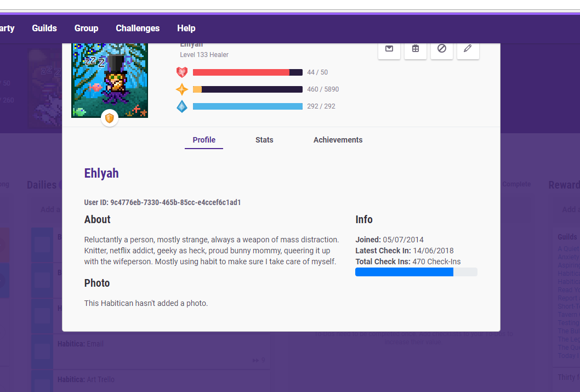Switch to the Stats tab
Screen dimensions: 580x392
tap(264, 140)
